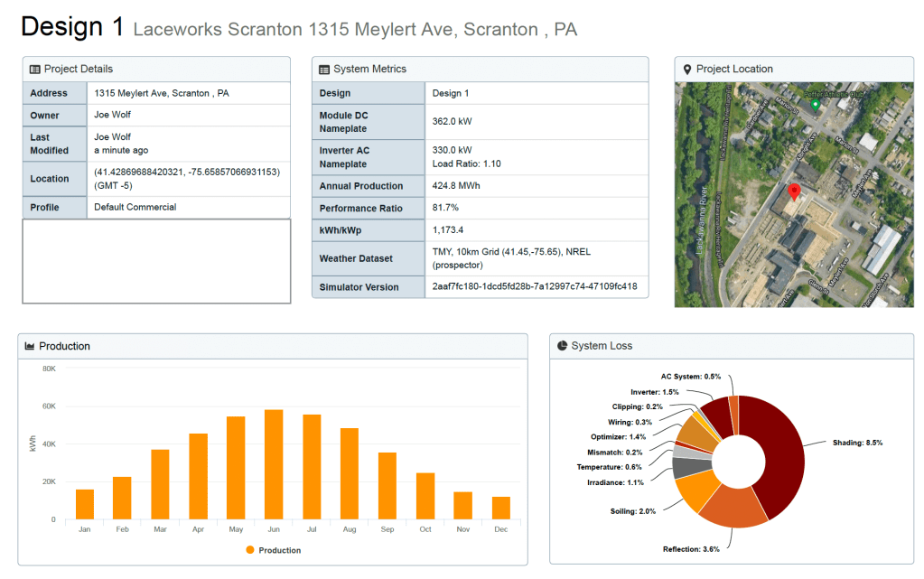
Task: Click the Project Details panel header icon
Action: pos(34,70)
